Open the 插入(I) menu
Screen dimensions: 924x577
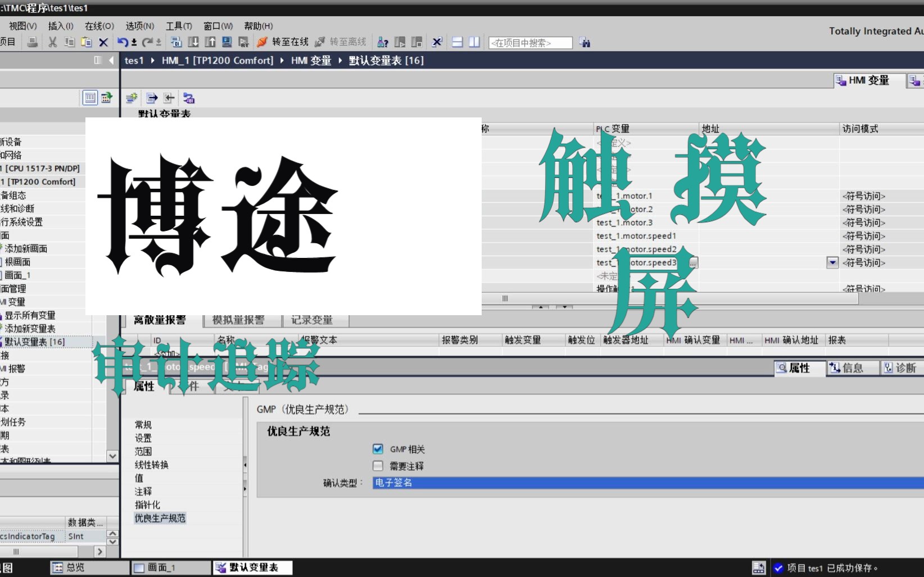[61, 26]
